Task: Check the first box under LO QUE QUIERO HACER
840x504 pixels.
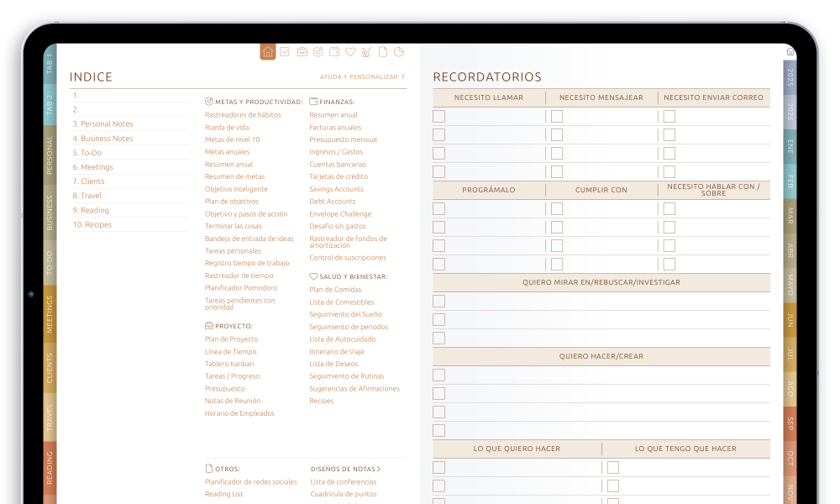Action: pos(438,468)
